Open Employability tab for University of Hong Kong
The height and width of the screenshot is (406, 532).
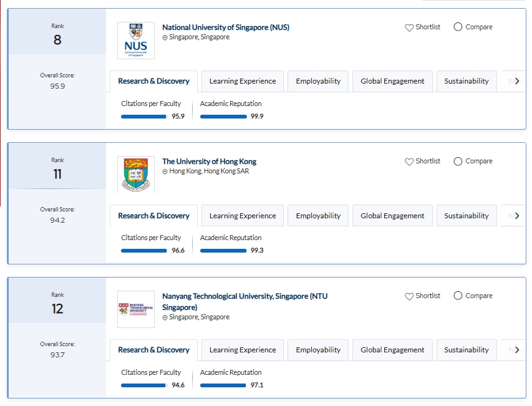coord(318,216)
